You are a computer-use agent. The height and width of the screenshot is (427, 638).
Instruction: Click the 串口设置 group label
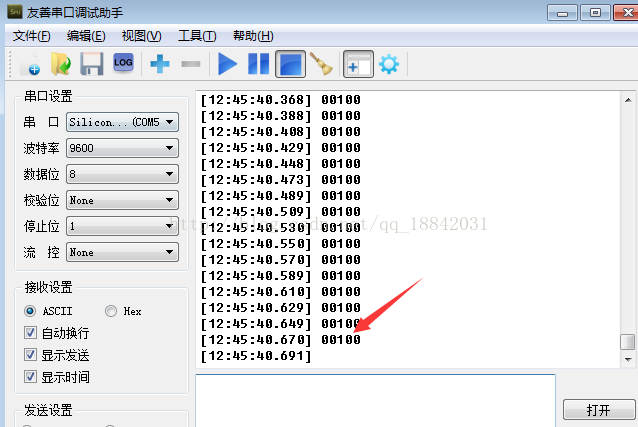click(x=48, y=96)
